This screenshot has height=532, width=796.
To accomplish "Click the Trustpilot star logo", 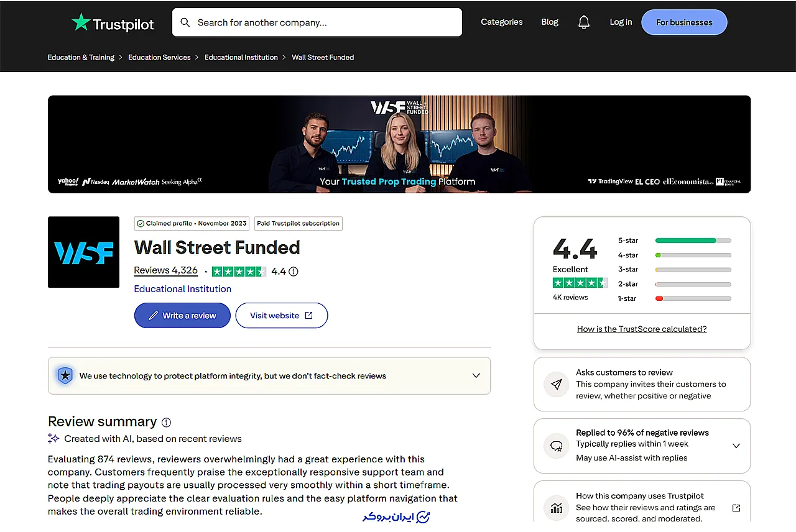I will click(81, 22).
